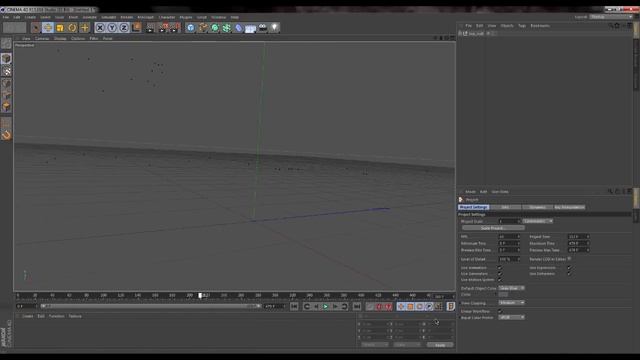Open Material Manager Create menu
Screen dimensions: 640x360
coord(27,316)
